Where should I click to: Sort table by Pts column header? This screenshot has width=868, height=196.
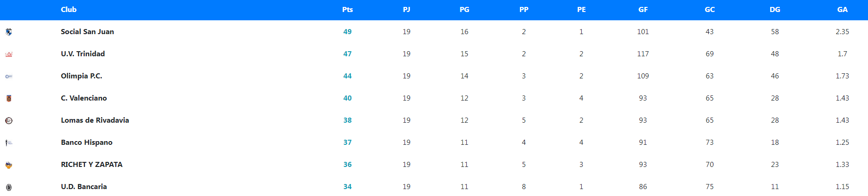[x=347, y=10]
